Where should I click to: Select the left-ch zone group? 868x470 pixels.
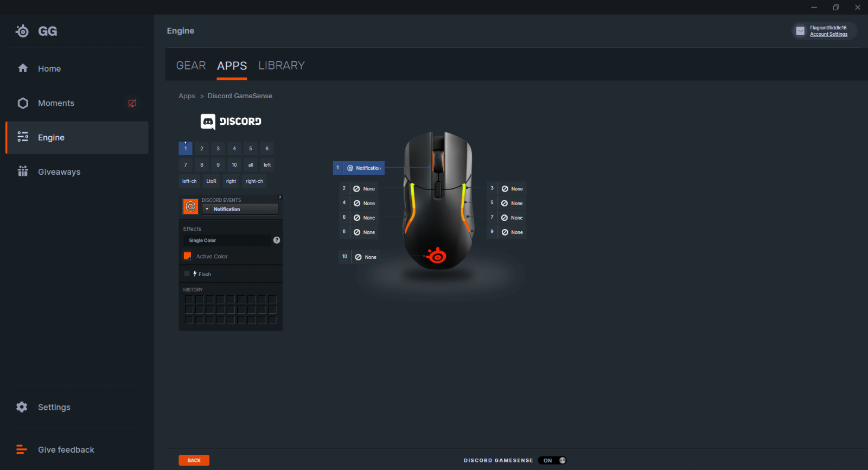(x=189, y=181)
